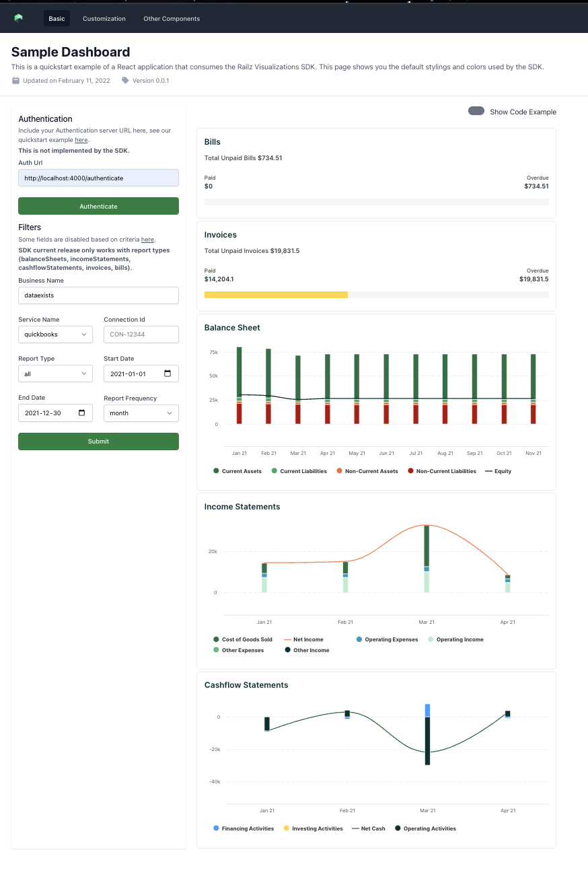Viewport: 588px width, 887px height.
Task: Click the Mar 21 Cashflow Statements bar
Action: (x=427, y=734)
